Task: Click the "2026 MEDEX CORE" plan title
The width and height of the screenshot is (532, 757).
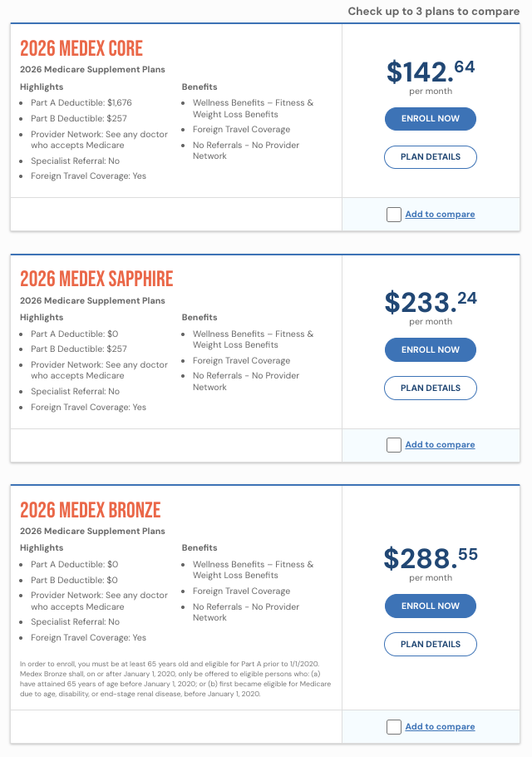Action: pyautogui.click(x=81, y=48)
